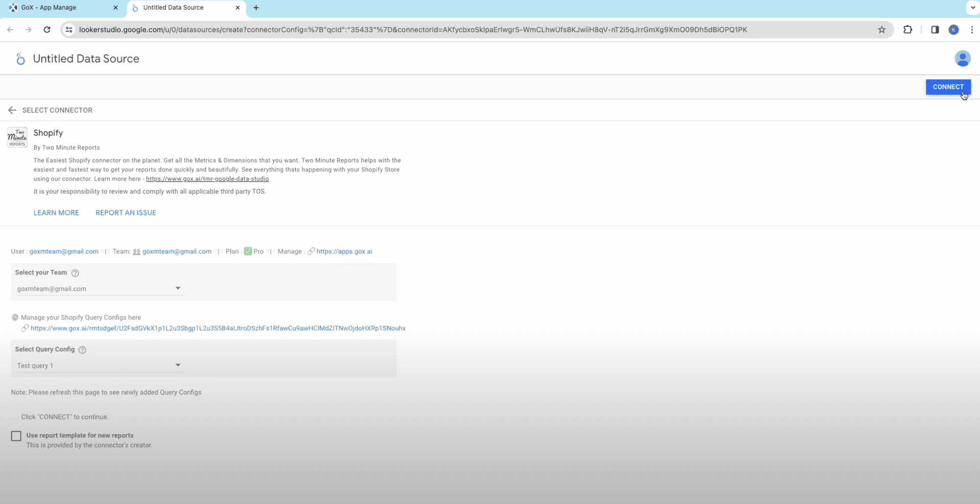Open the Chrome three-dot menu
The image size is (980, 504).
point(972,30)
